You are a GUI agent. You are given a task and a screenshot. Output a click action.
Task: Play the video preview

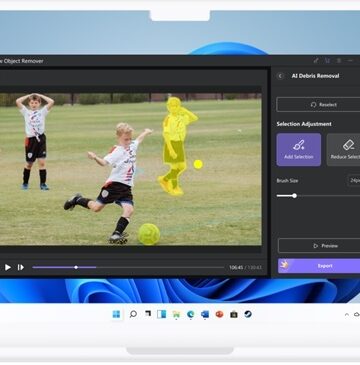tap(8, 267)
